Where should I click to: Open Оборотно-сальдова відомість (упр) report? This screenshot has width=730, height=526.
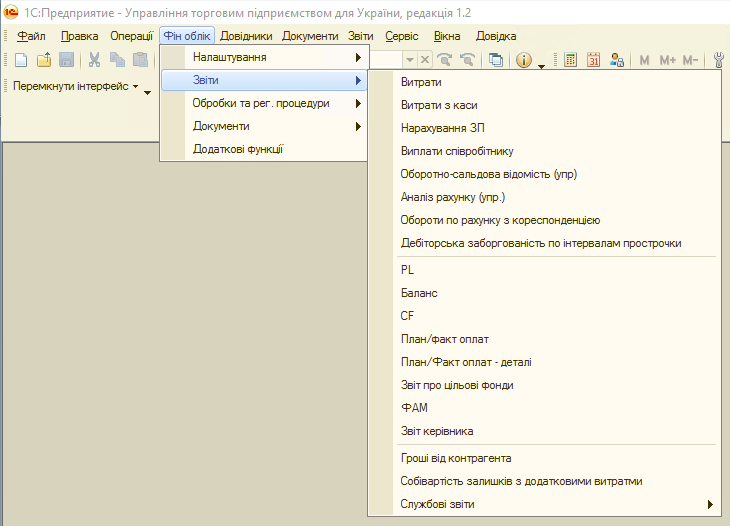click(556, 174)
